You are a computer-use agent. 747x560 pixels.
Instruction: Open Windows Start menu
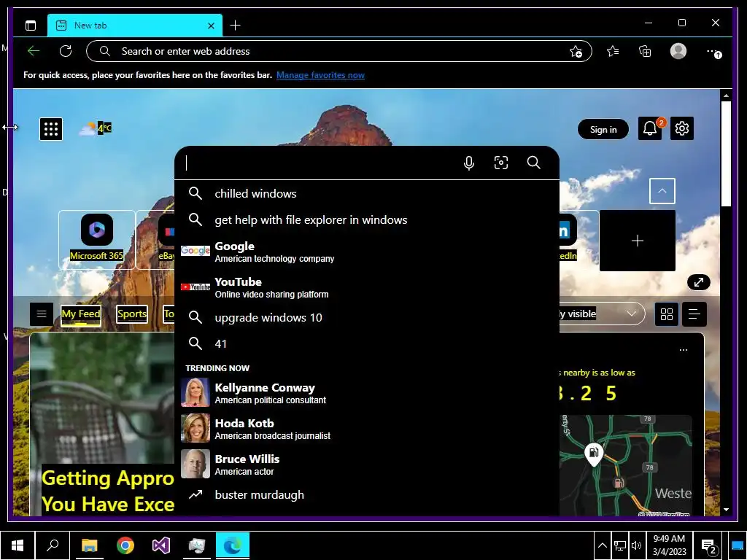18,545
